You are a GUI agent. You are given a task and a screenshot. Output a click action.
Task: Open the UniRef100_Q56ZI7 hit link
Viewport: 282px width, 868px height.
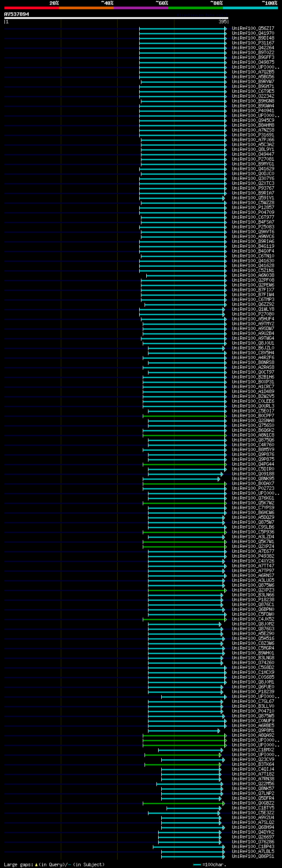(253, 28)
